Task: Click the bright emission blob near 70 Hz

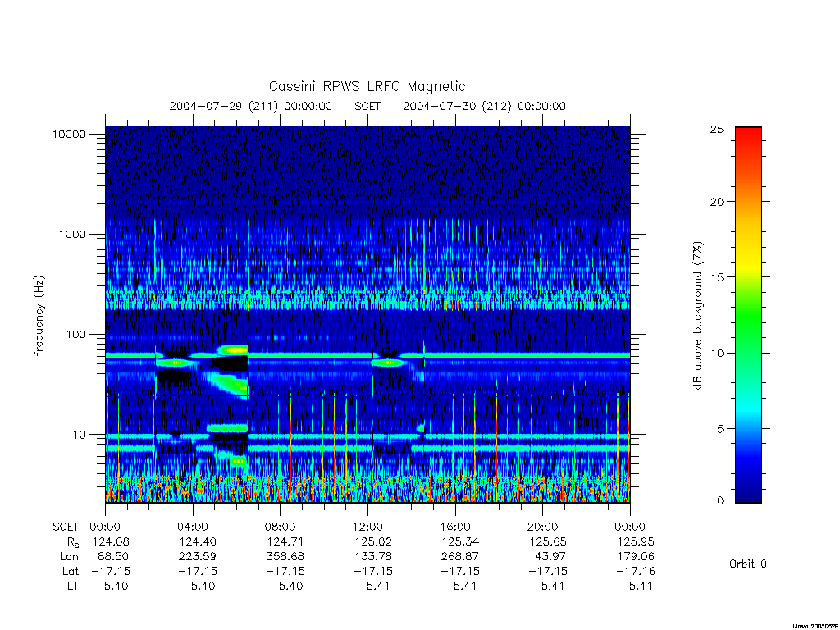Action: click(233, 349)
